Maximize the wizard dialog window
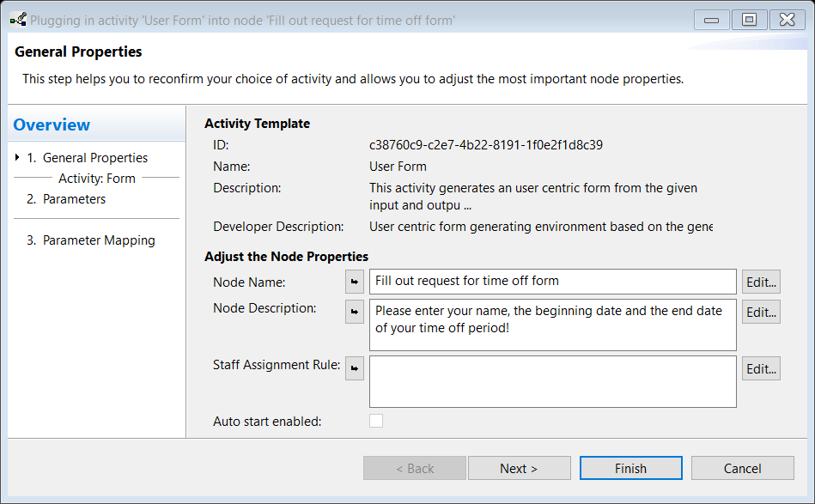This screenshot has height=504, width=815. click(x=749, y=20)
